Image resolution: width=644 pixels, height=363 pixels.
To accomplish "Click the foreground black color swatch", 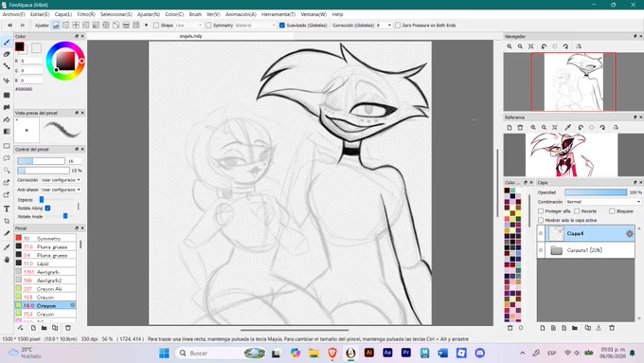I will click(x=19, y=46).
